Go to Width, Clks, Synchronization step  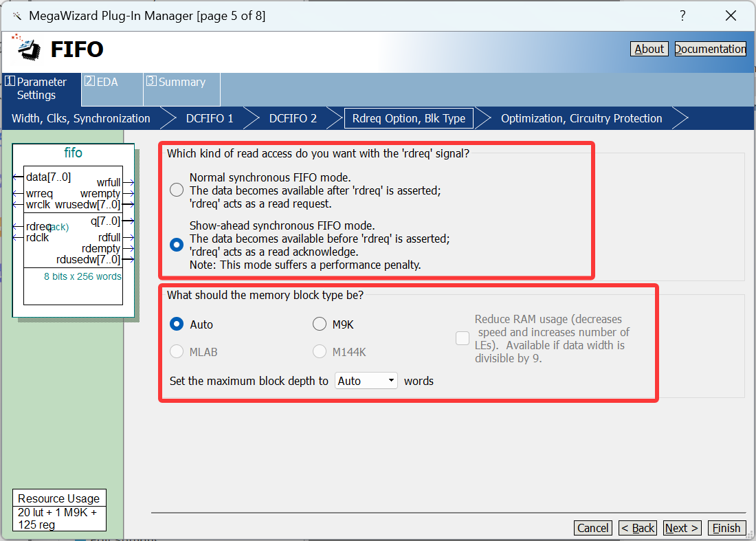(81, 119)
